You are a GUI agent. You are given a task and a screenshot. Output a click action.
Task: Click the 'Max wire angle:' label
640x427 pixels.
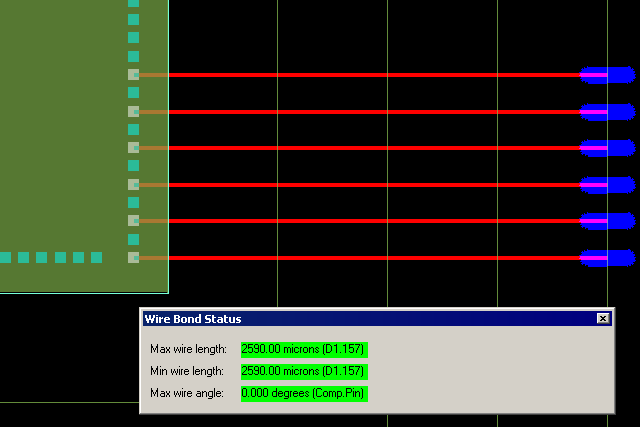coord(187,394)
